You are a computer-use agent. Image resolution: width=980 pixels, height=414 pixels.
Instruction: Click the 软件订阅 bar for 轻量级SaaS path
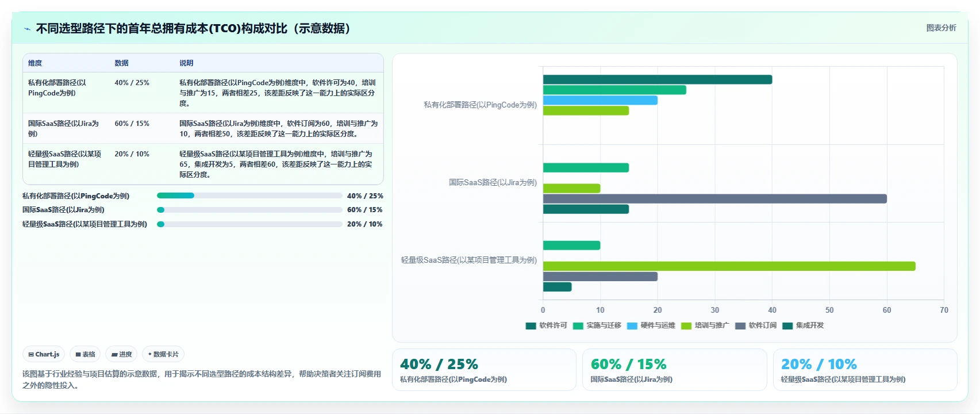[x=600, y=276]
